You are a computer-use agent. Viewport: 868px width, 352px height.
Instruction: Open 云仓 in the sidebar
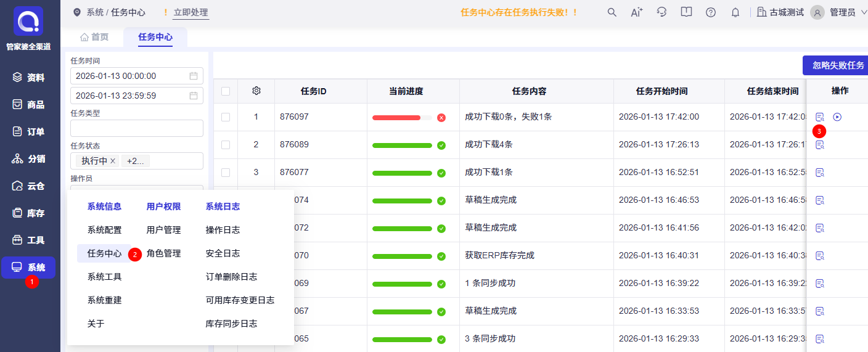tap(29, 186)
